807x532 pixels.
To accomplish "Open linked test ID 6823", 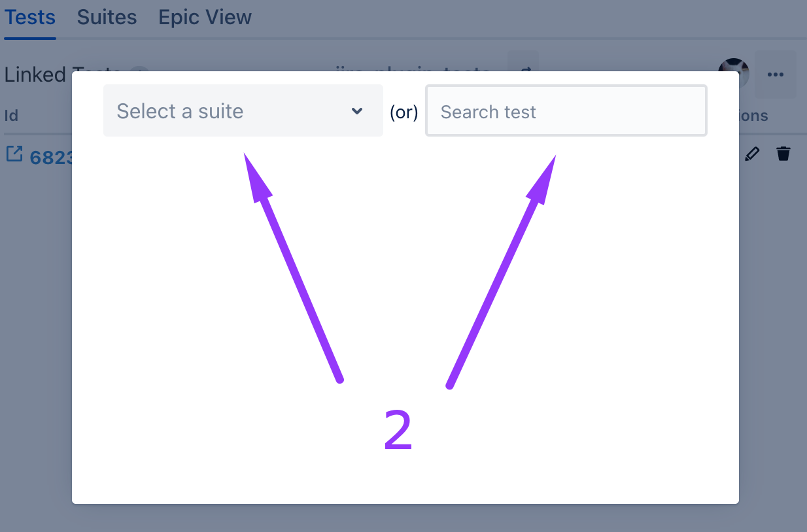I will [x=50, y=158].
